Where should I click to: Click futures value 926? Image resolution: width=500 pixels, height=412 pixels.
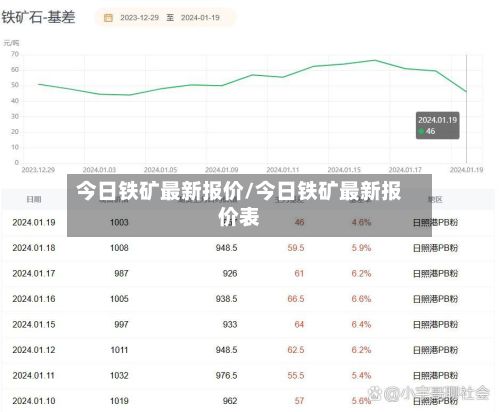point(230,274)
